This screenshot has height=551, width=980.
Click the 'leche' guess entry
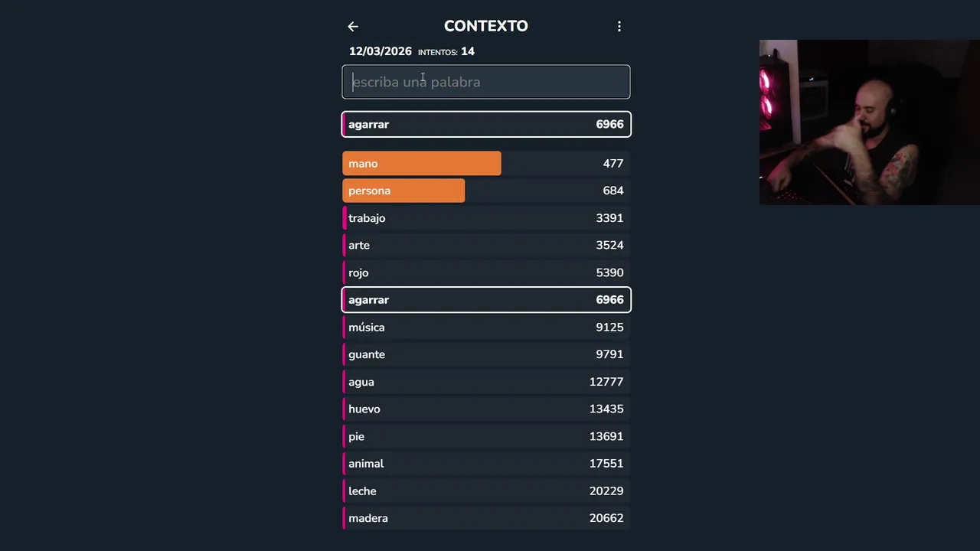486,491
